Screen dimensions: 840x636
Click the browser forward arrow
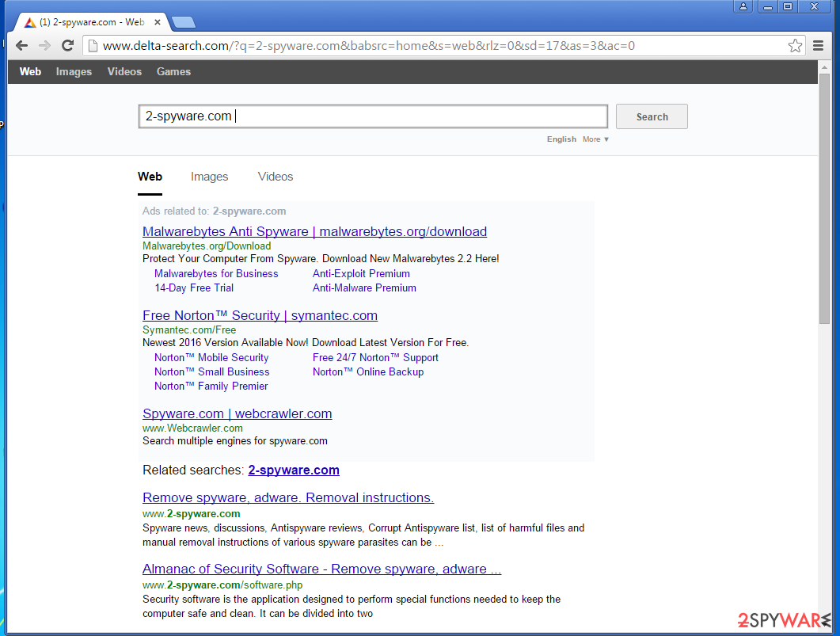tap(44, 46)
